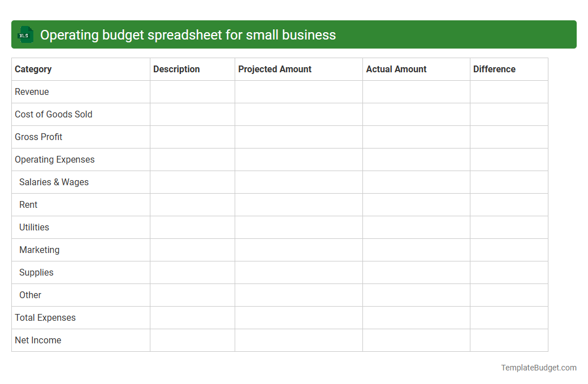Click the Rent expense row

point(28,204)
